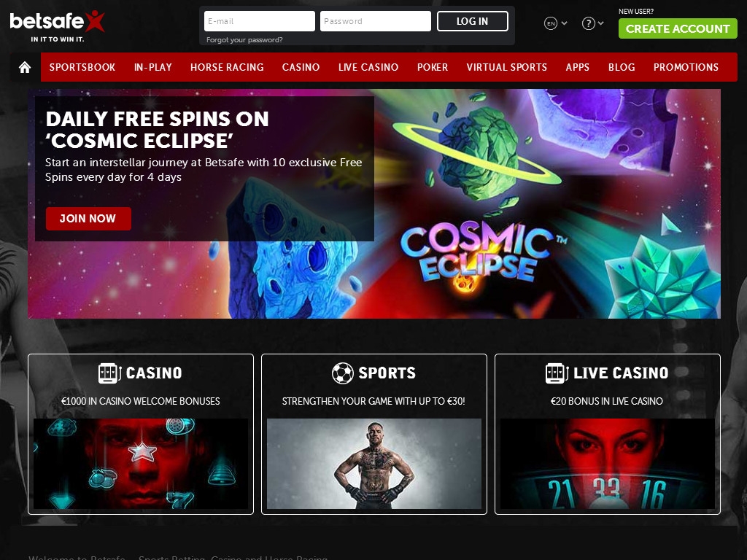Focus the Password input field
This screenshot has width=747, height=560.
click(x=376, y=21)
